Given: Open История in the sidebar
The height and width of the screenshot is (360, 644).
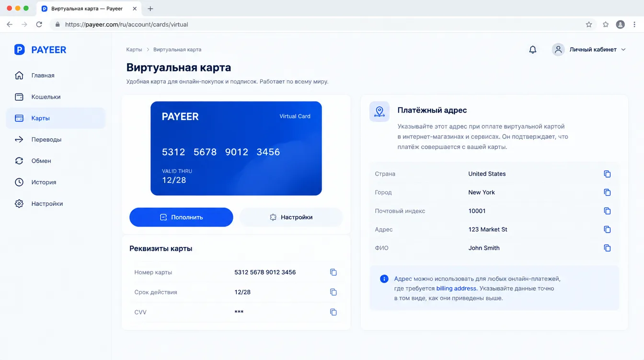Looking at the screenshot, I should tap(56, 182).
